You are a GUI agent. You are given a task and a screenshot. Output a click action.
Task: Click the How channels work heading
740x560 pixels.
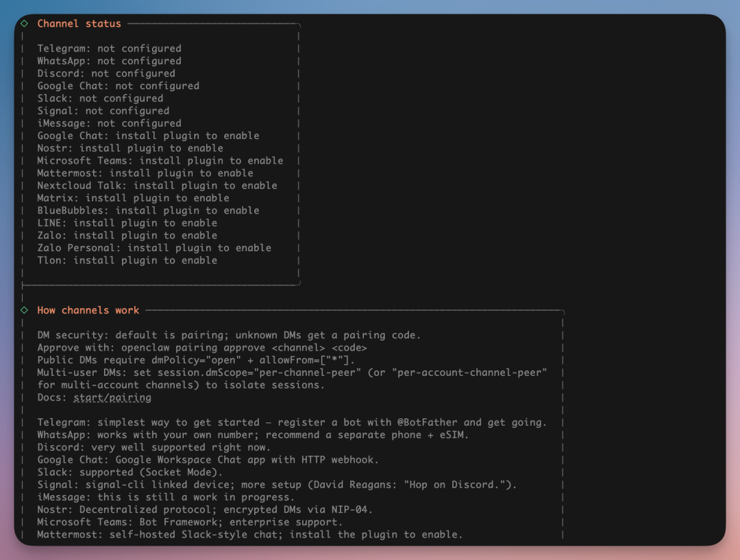(88, 310)
